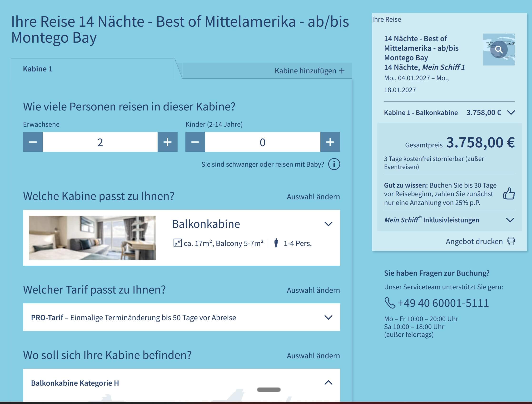Increase Kinder count with plus button
This screenshot has height=404, width=532.
pyautogui.click(x=330, y=142)
